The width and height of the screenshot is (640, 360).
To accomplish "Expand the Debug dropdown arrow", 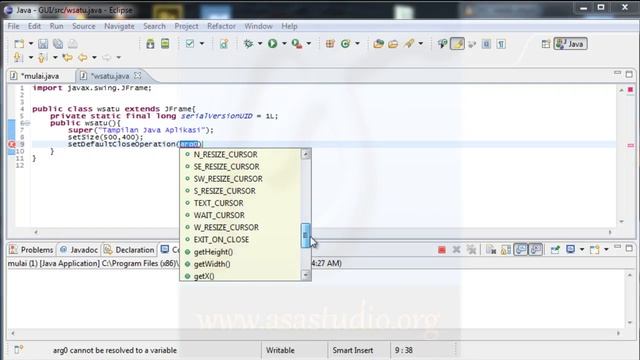I will [260, 43].
